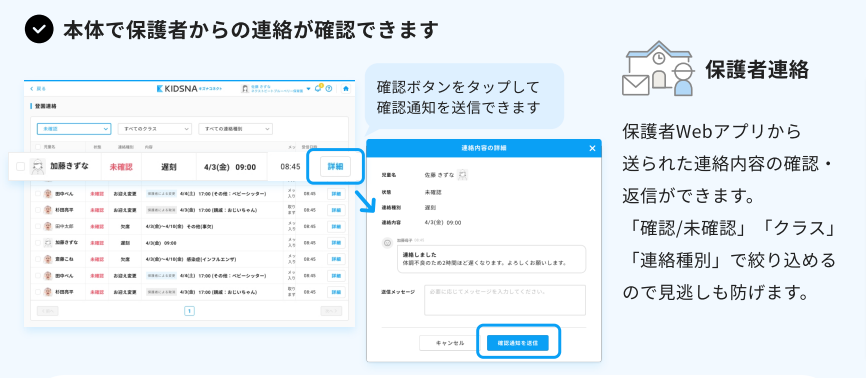866x378 pixels.
Task: Check the box for the 田中太郎 row
Action: (x=38, y=226)
